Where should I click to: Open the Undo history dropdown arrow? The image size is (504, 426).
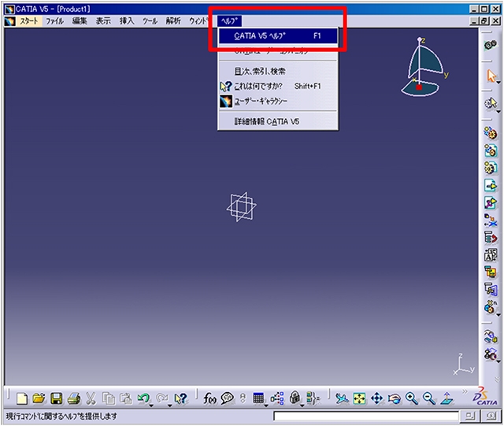coord(151,406)
